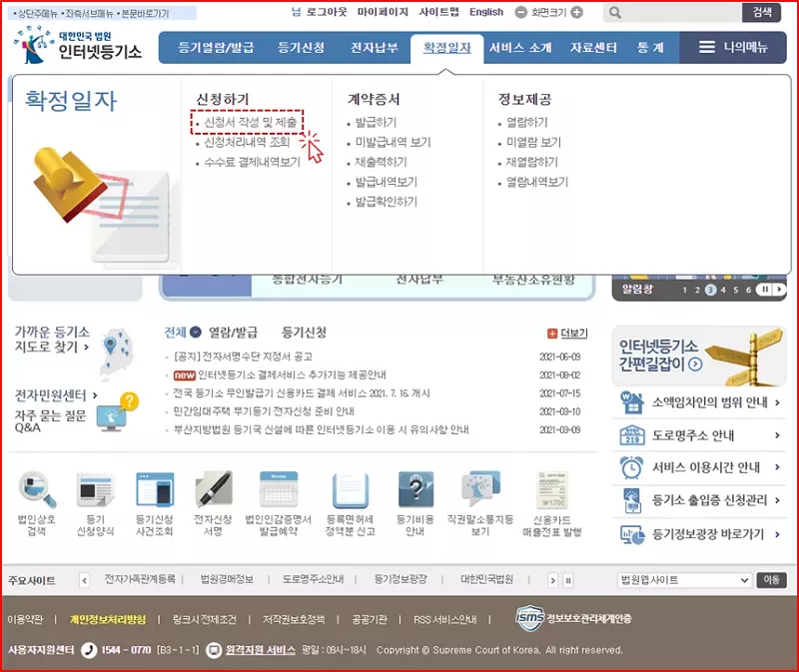799x672 pixels.
Task: Click the 소액임차인의 범위 안내 house icon
Action: [x=632, y=402]
